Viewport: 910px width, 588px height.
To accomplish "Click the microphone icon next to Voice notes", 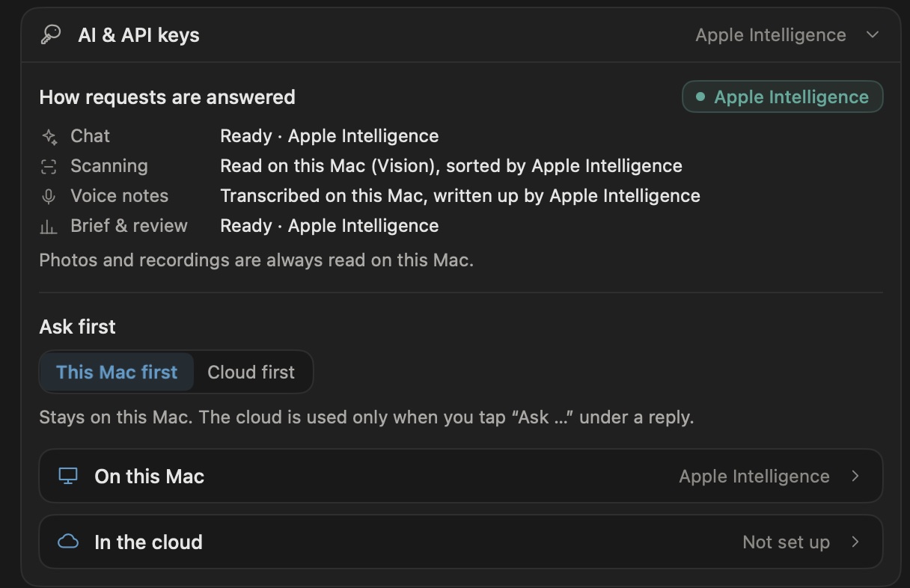I will [x=49, y=197].
